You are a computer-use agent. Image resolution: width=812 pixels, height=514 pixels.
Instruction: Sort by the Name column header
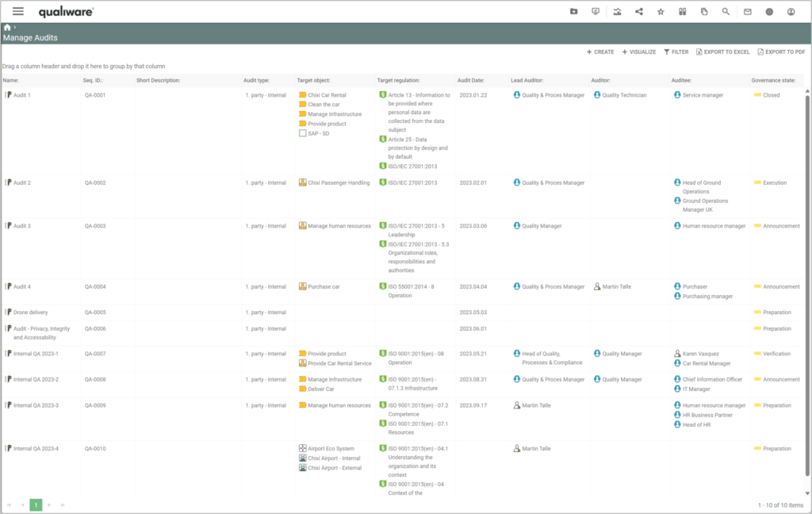pyautogui.click(x=11, y=80)
